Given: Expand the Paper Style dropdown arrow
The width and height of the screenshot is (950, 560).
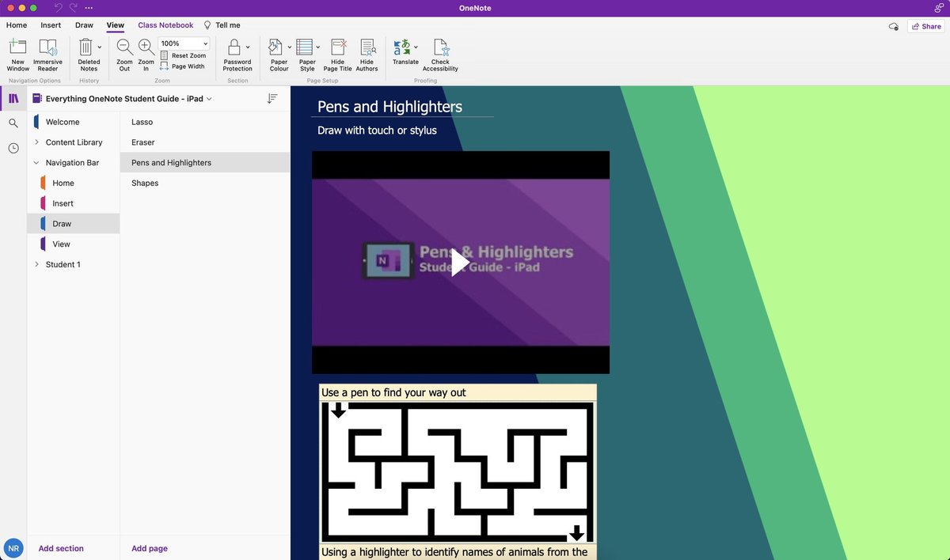Looking at the screenshot, I should point(318,47).
